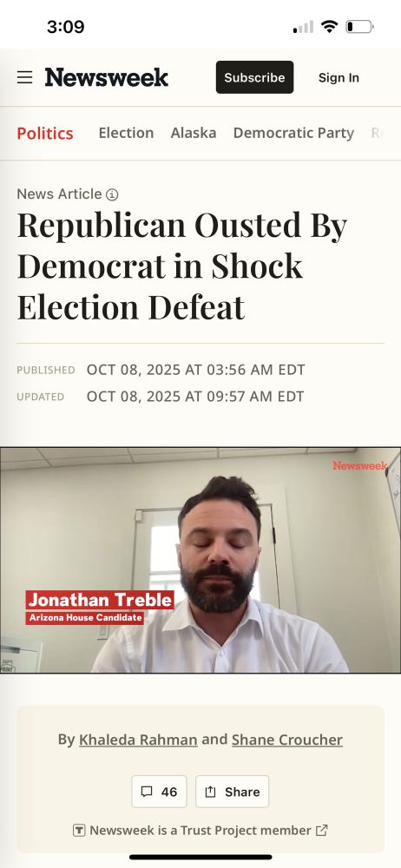This screenshot has width=401, height=868.
Task: Open author Khaleda Rahman's profile
Action: coord(139,740)
